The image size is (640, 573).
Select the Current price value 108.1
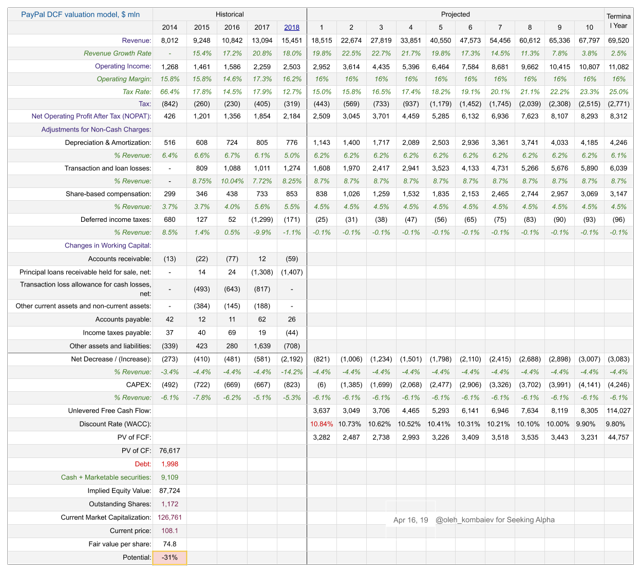click(x=169, y=531)
